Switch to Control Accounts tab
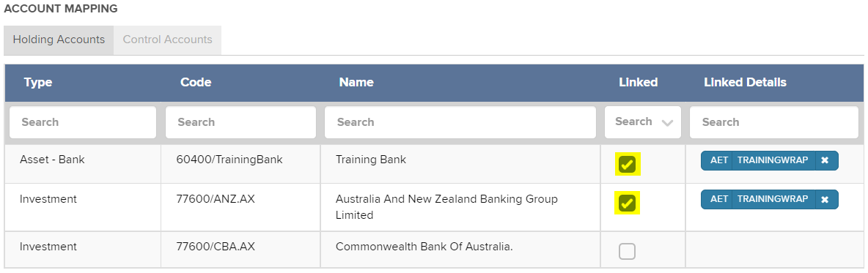Viewport: 868px width, 273px height. pyautogui.click(x=167, y=40)
